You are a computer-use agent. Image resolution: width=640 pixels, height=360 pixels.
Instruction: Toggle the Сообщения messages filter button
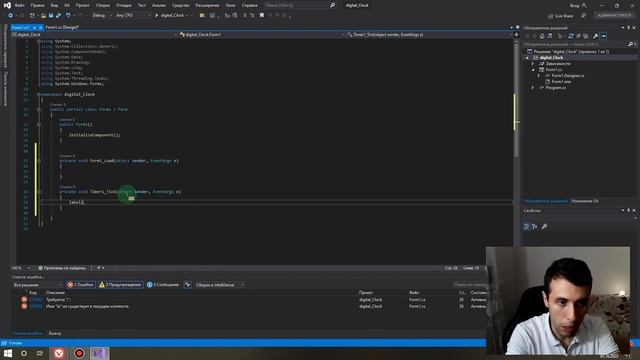(x=163, y=285)
